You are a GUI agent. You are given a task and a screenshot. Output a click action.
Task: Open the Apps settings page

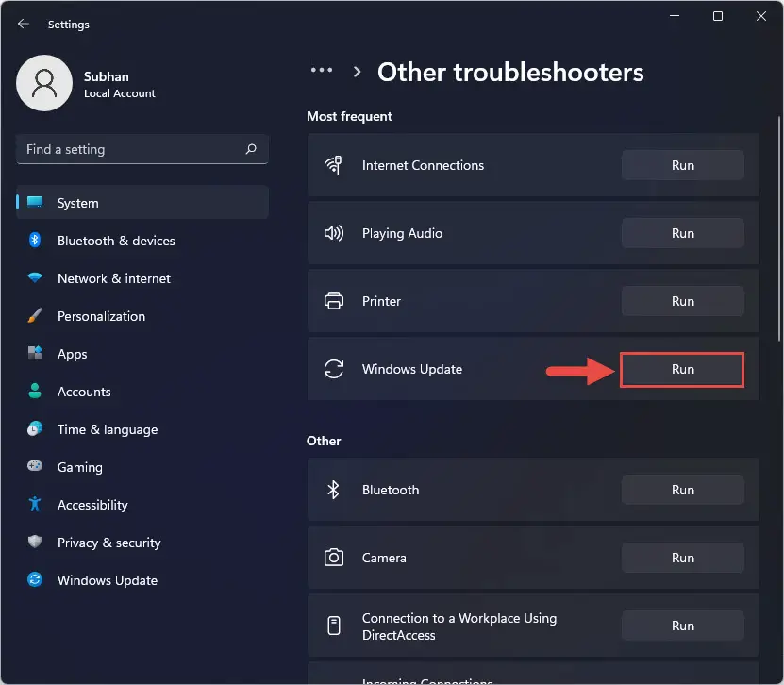(142, 354)
